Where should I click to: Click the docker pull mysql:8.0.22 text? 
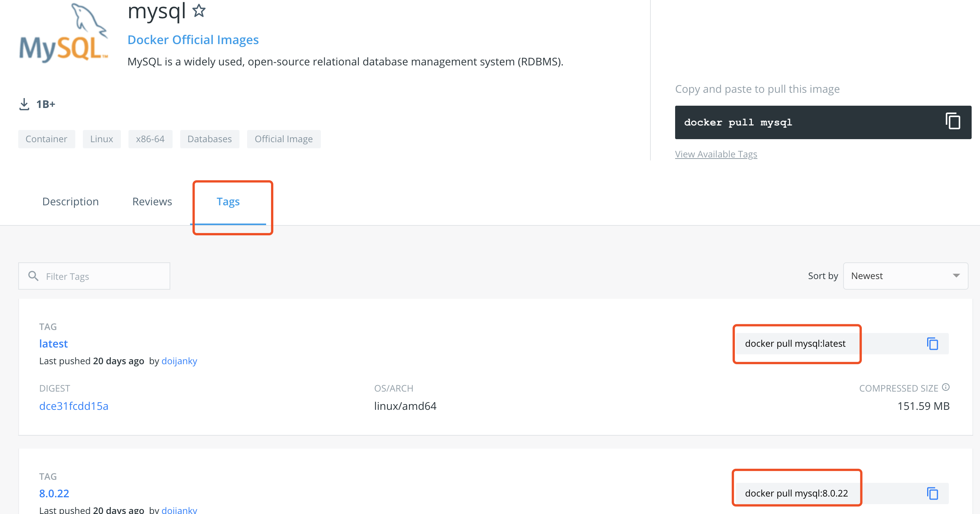coord(796,493)
